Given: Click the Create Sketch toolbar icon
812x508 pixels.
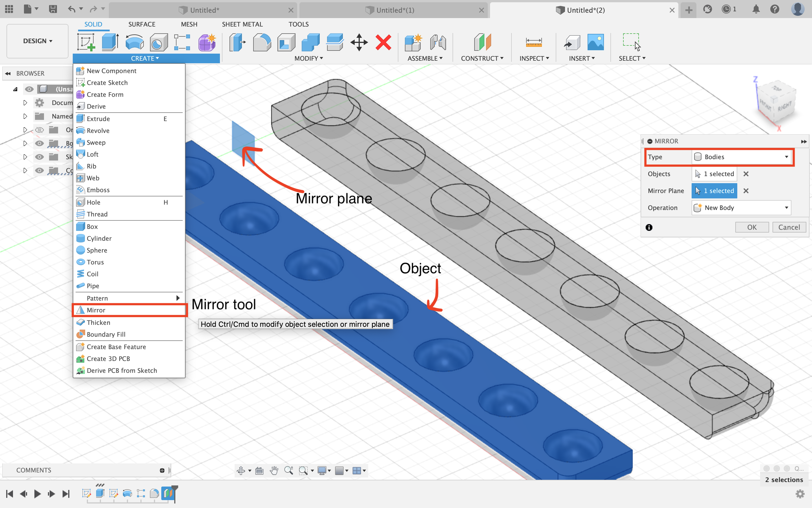Looking at the screenshot, I should 86,43.
